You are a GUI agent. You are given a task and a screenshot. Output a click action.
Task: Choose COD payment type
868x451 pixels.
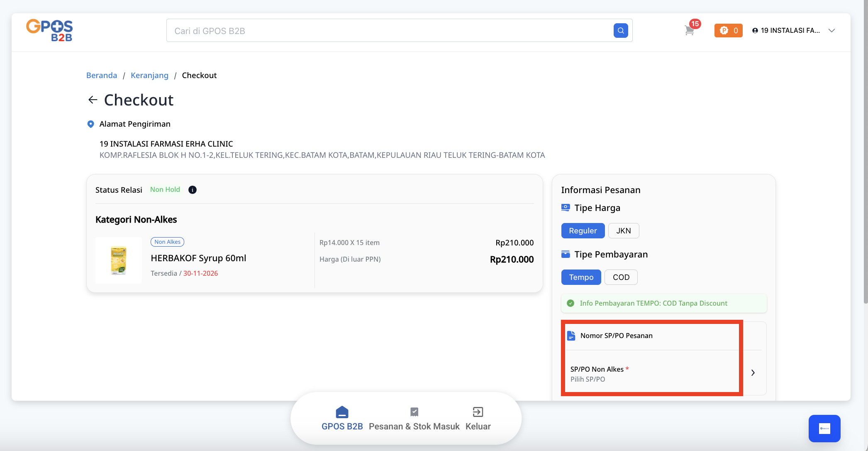click(621, 277)
